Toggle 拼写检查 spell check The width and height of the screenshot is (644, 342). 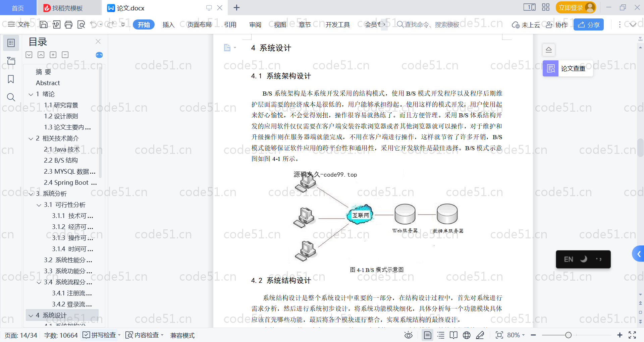click(101, 335)
